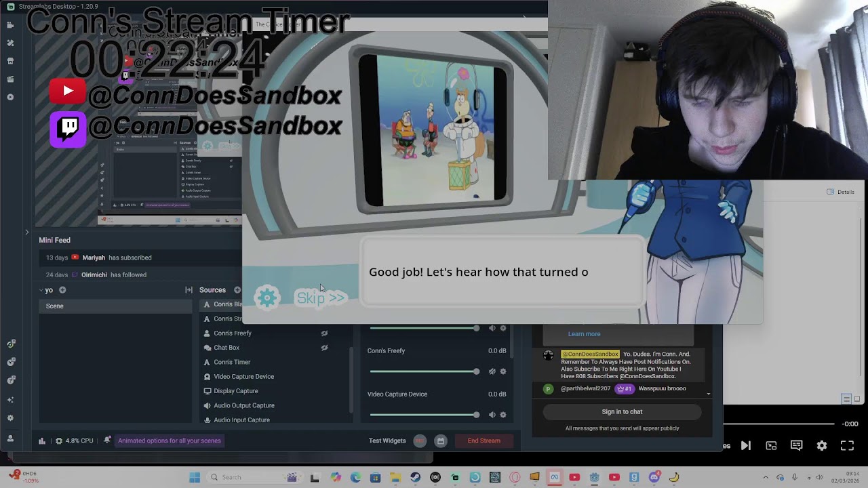868x488 pixels.
Task: Click End Stream button
Action: pyautogui.click(x=484, y=441)
